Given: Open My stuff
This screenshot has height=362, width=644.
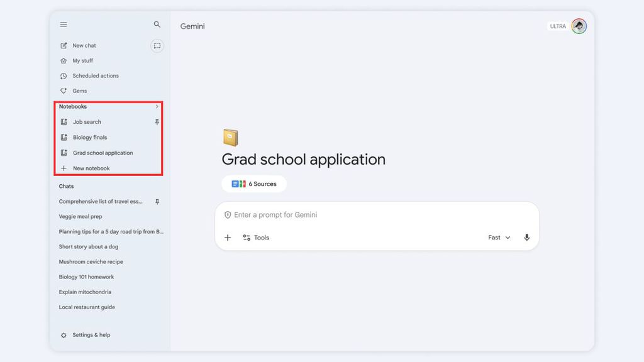Looking at the screenshot, I should coord(82,61).
